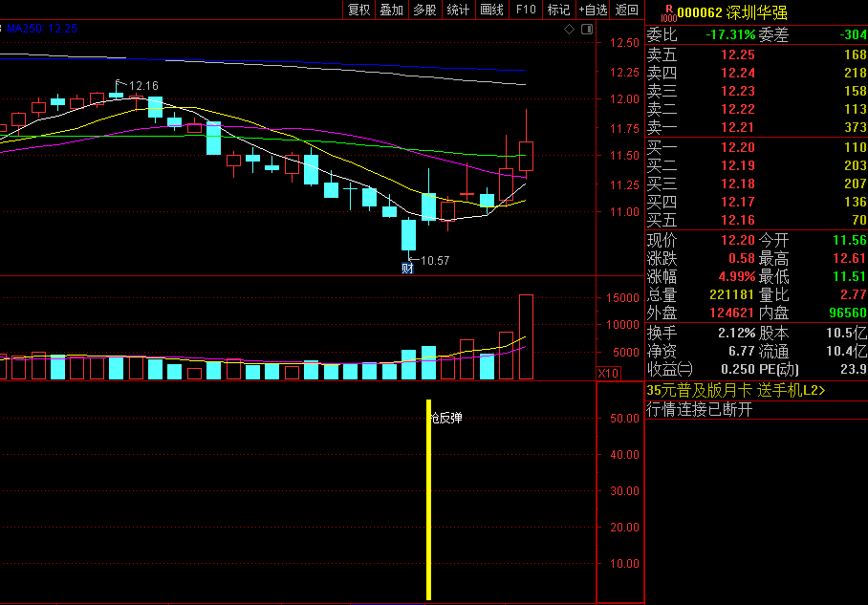Click the 抢反弹 signal label
Screen dimensions: 868x605
pyautogui.click(x=446, y=418)
